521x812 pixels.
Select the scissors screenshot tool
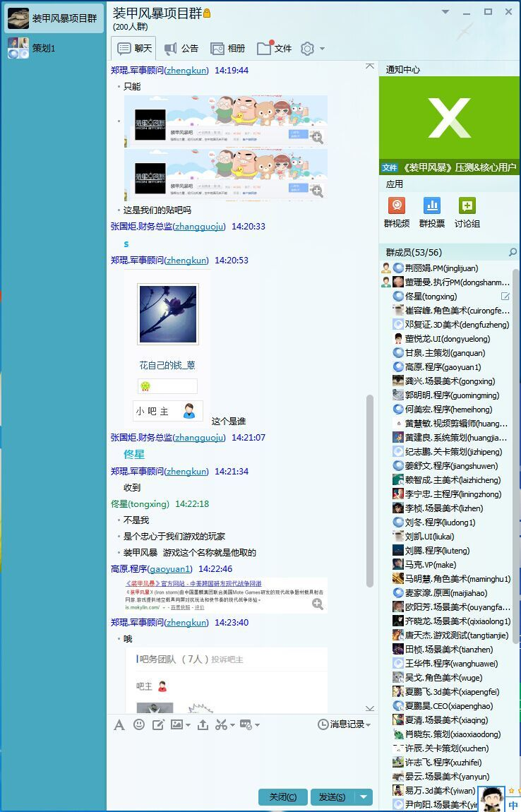point(221,724)
